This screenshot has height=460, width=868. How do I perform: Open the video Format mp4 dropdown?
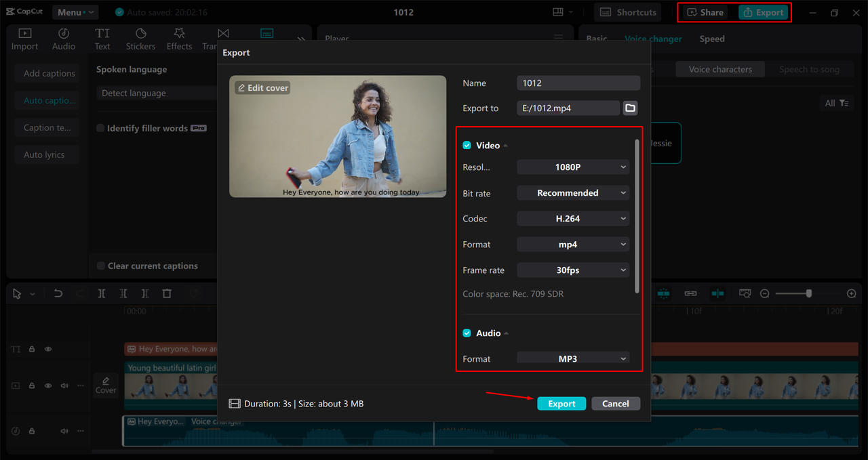coord(573,245)
